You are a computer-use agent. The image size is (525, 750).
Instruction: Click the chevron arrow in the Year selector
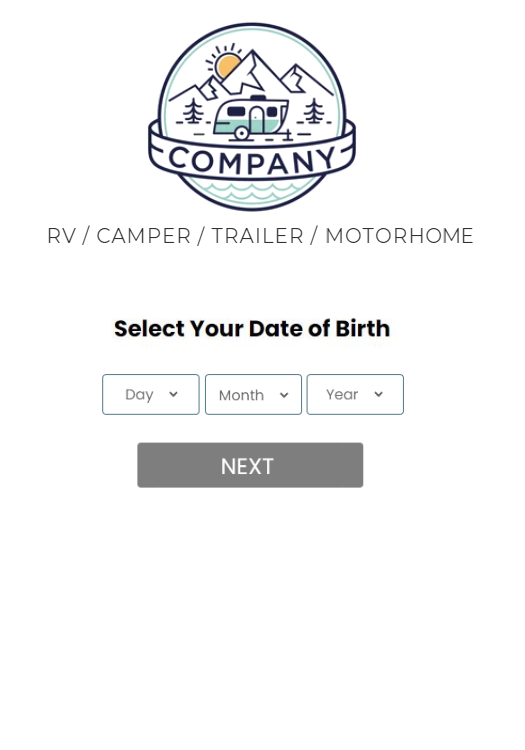tap(379, 394)
